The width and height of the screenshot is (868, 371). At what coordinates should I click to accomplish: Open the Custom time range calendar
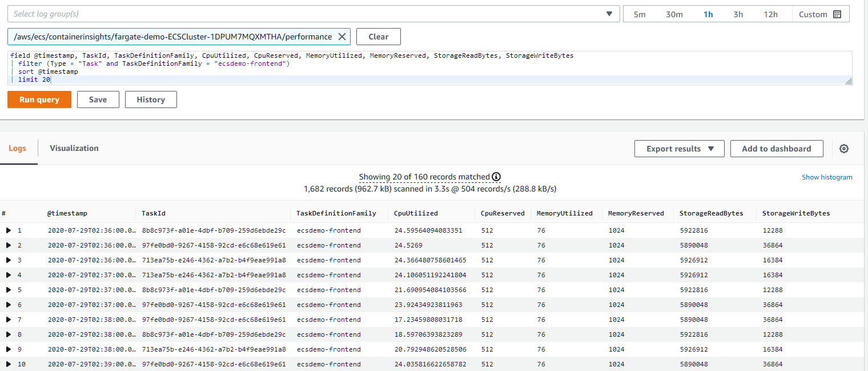pos(820,14)
